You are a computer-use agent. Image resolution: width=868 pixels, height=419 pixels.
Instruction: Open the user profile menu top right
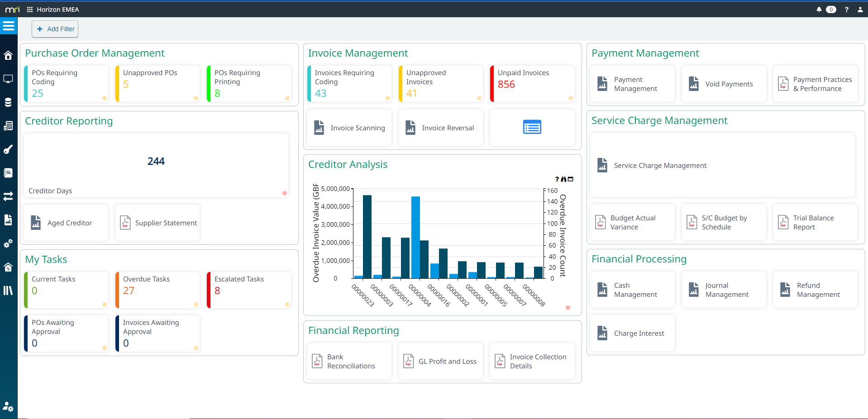click(861, 9)
